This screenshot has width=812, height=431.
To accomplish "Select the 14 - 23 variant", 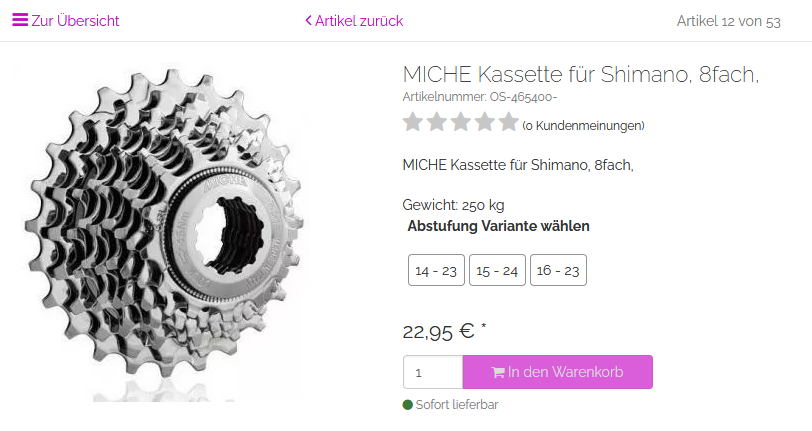I will [x=436, y=271].
